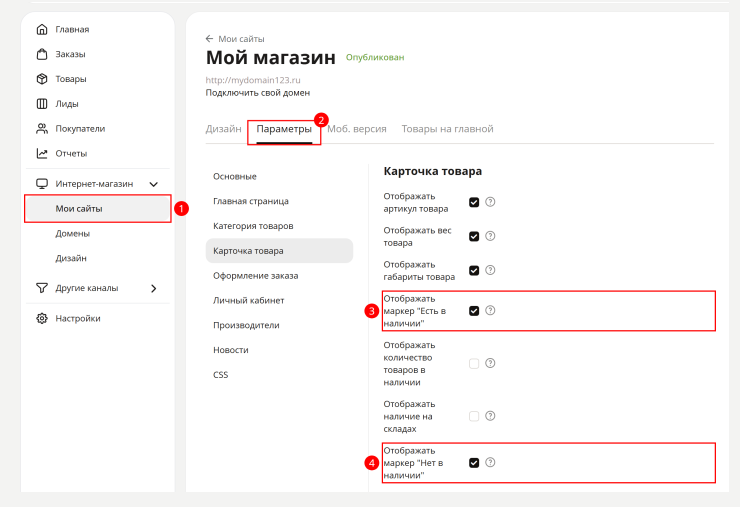The image size is (740, 507).
Task: Uncheck Отображать габариты товара checkbox
Action: [x=474, y=270]
